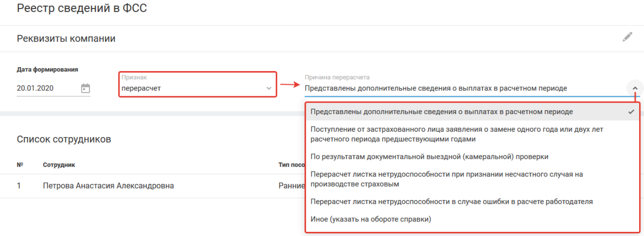Click the № column header
The height and width of the screenshot is (236, 644).
[20, 165]
